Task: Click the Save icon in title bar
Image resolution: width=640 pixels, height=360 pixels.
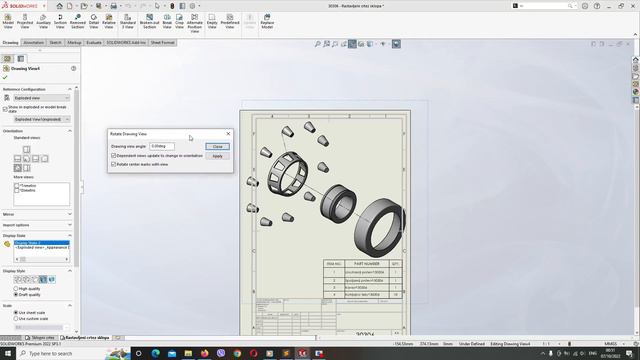Action: pos(99,6)
